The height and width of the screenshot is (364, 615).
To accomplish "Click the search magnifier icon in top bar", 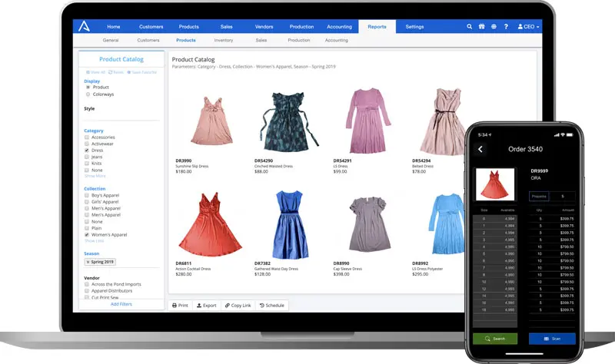I will 470,27.
